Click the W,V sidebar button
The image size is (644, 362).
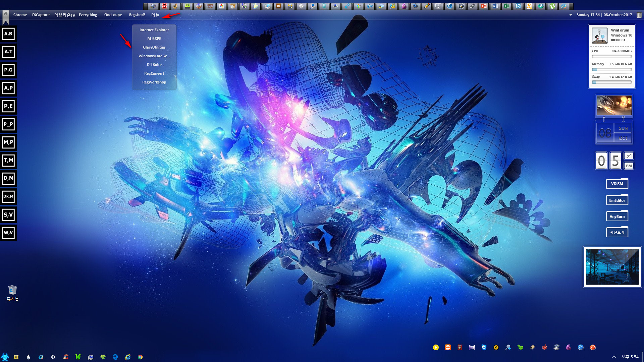(x=8, y=233)
